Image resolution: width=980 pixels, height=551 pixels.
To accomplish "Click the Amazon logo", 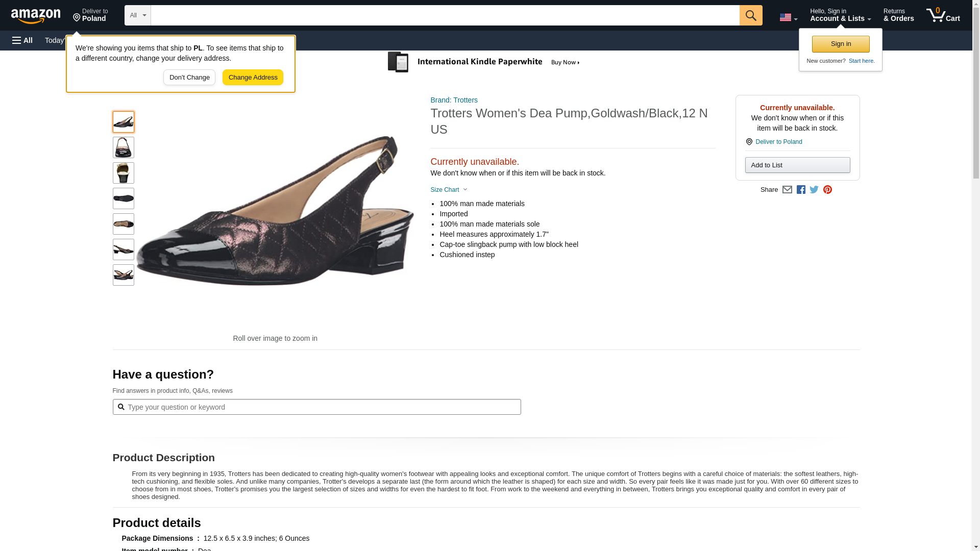I will point(36,16).
